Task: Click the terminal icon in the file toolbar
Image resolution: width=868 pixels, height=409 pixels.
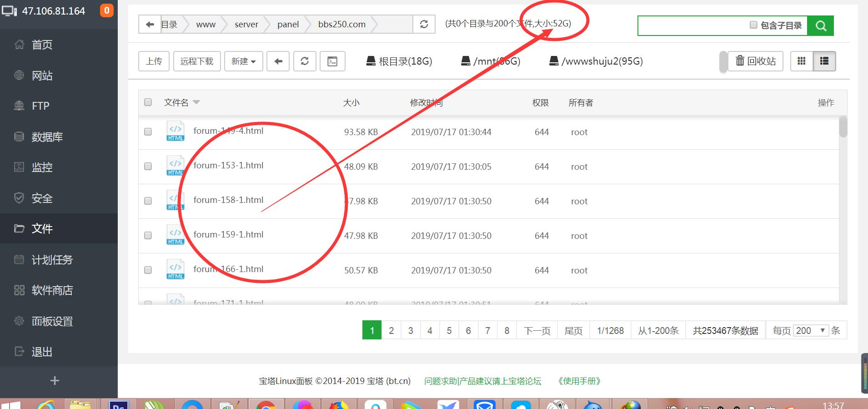Action: pos(332,61)
